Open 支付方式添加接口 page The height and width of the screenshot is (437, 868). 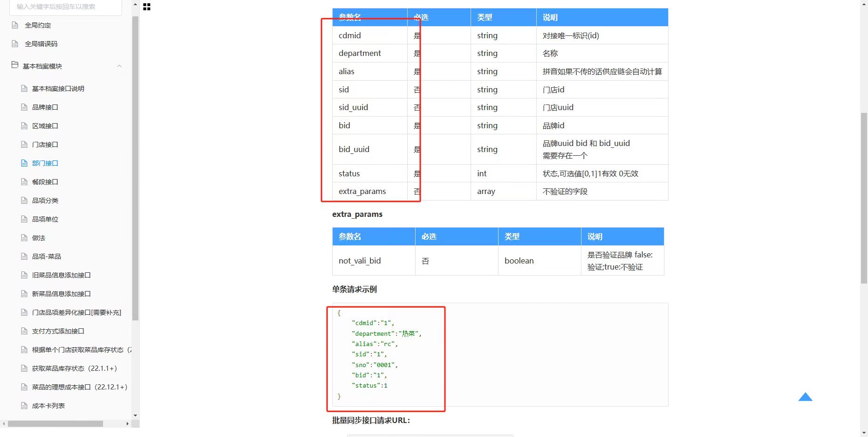tap(58, 331)
